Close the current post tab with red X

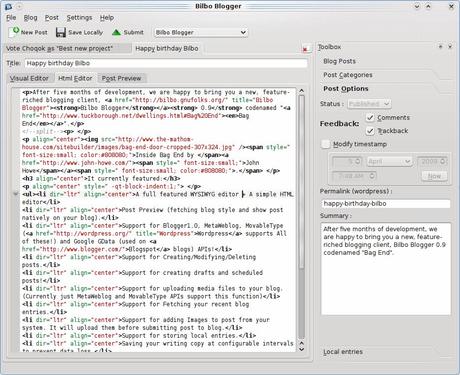[x=305, y=50]
